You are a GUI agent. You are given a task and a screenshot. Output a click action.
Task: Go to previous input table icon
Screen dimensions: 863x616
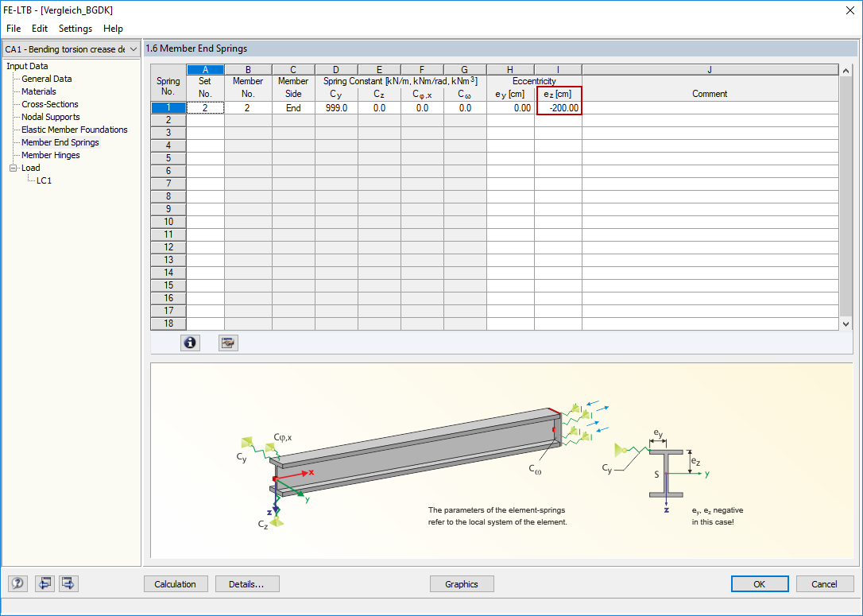click(x=45, y=583)
